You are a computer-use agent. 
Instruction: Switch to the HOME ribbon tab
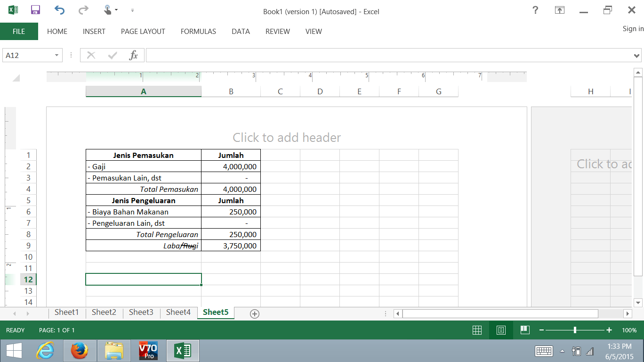click(x=57, y=32)
